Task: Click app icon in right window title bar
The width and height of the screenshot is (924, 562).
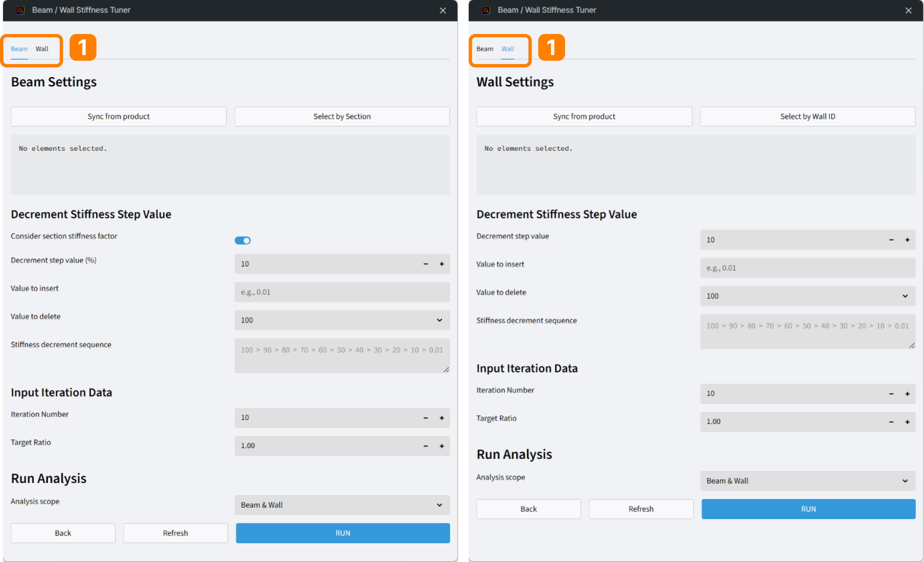Action: (486, 10)
